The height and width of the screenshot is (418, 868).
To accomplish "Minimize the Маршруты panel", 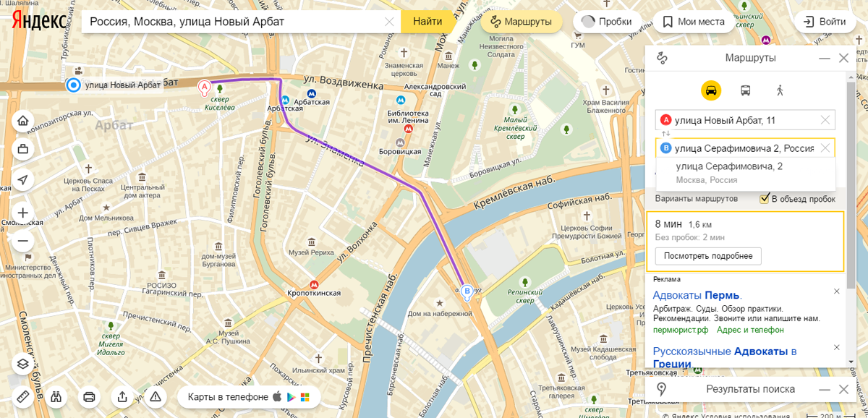I will (824, 59).
